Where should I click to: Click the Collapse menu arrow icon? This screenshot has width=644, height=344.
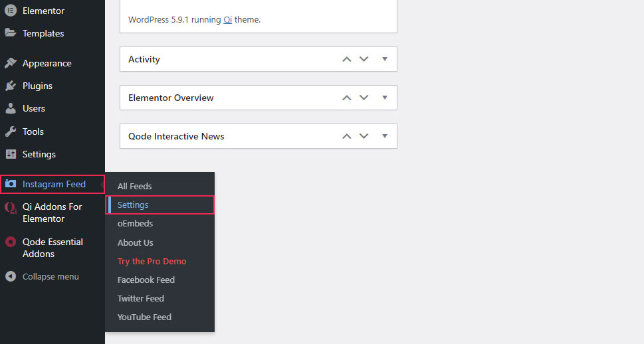point(11,276)
